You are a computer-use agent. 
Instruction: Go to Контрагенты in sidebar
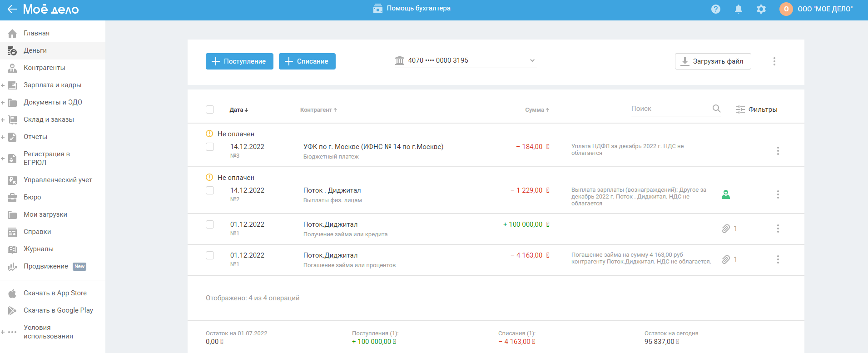pos(44,68)
